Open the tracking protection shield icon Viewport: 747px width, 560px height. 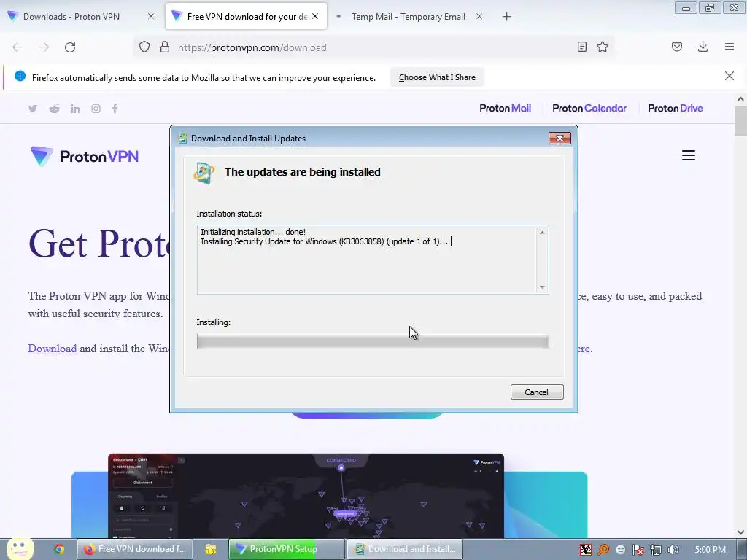[144, 47]
